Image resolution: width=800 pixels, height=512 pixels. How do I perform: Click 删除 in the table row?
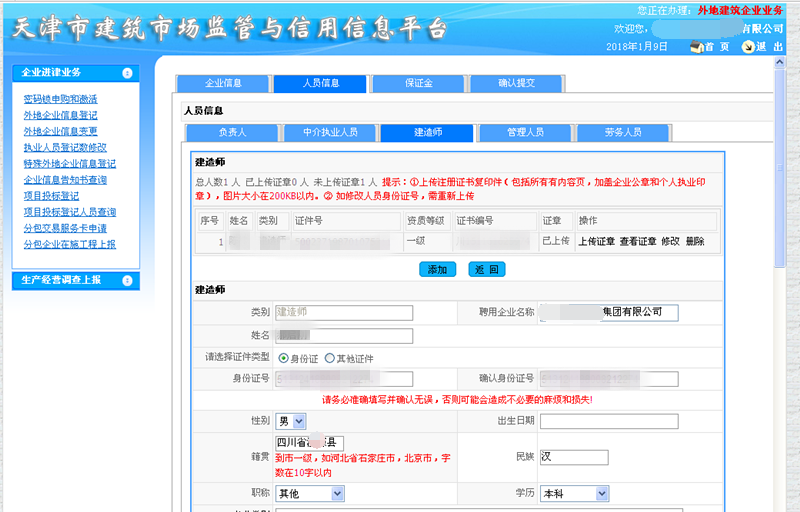coord(695,241)
